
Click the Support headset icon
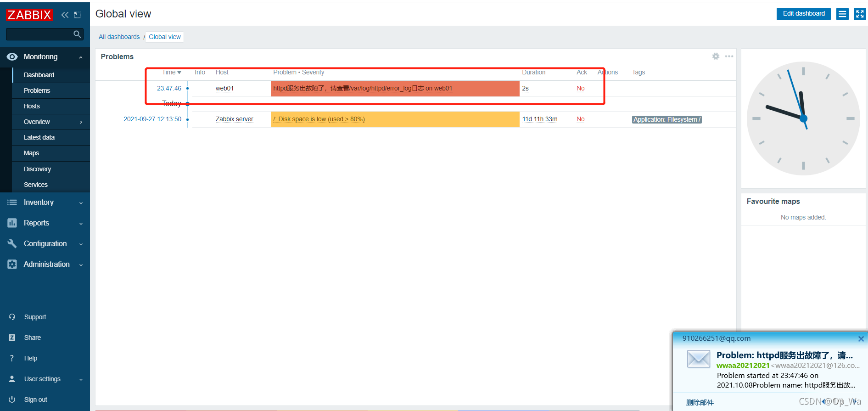tap(12, 317)
